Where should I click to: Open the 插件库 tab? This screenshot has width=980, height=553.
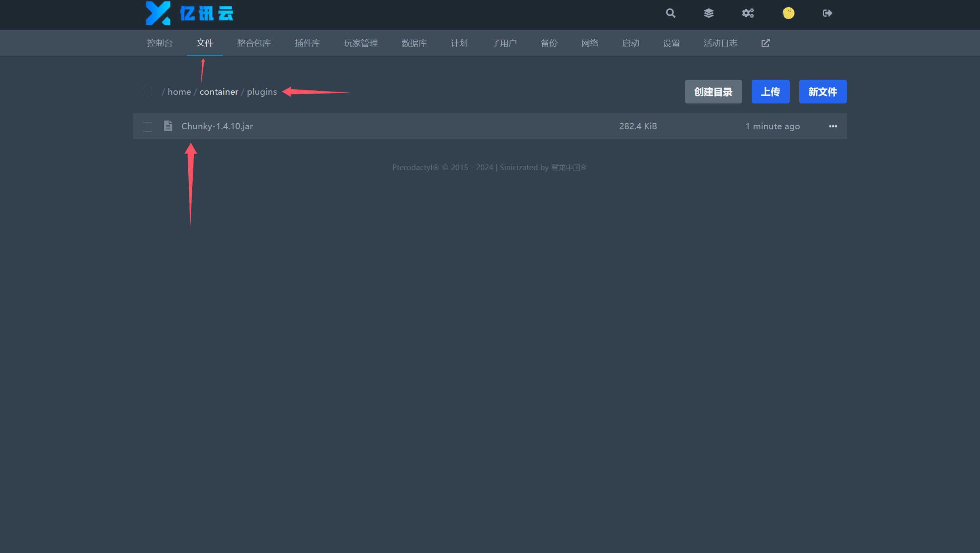coord(308,43)
